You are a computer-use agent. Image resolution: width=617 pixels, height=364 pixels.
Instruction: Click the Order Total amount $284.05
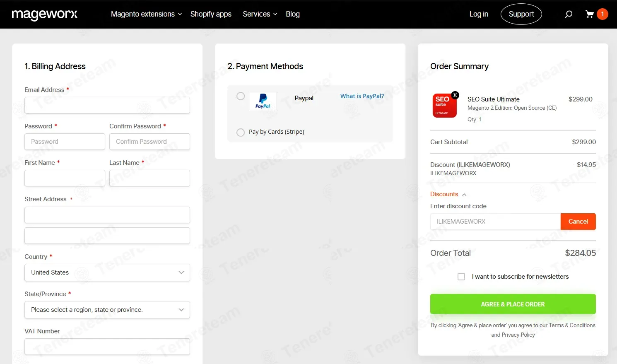coord(581,253)
